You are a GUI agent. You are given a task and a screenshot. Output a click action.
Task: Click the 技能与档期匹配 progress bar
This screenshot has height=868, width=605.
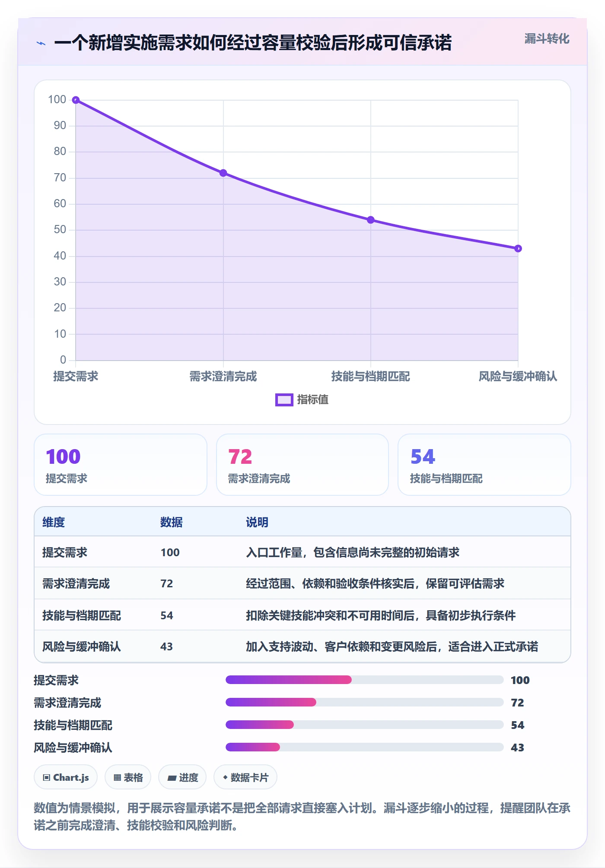click(x=364, y=725)
